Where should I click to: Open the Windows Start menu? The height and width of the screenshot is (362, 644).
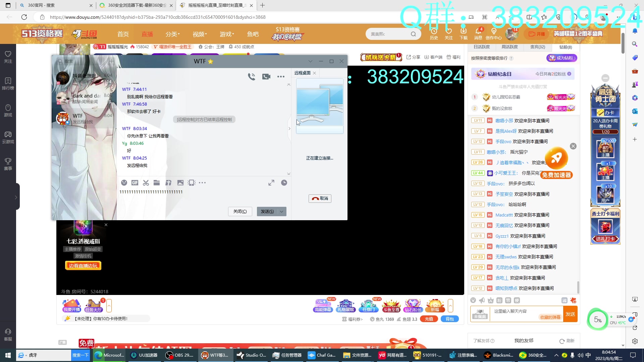[x=8, y=355]
